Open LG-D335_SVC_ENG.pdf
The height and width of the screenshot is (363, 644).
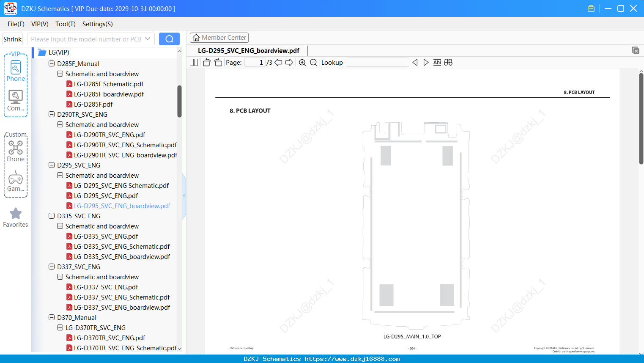106,236
